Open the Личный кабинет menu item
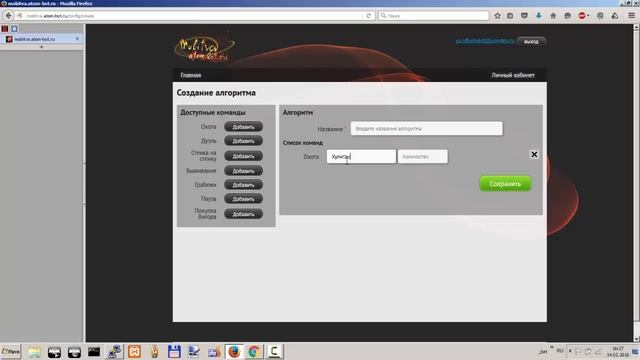The width and height of the screenshot is (640, 360). pyautogui.click(x=513, y=75)
